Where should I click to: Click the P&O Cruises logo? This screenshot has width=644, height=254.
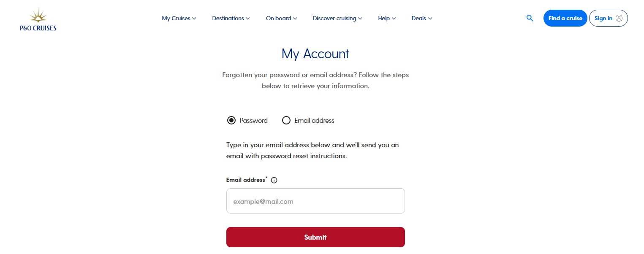tap(38, 19)
